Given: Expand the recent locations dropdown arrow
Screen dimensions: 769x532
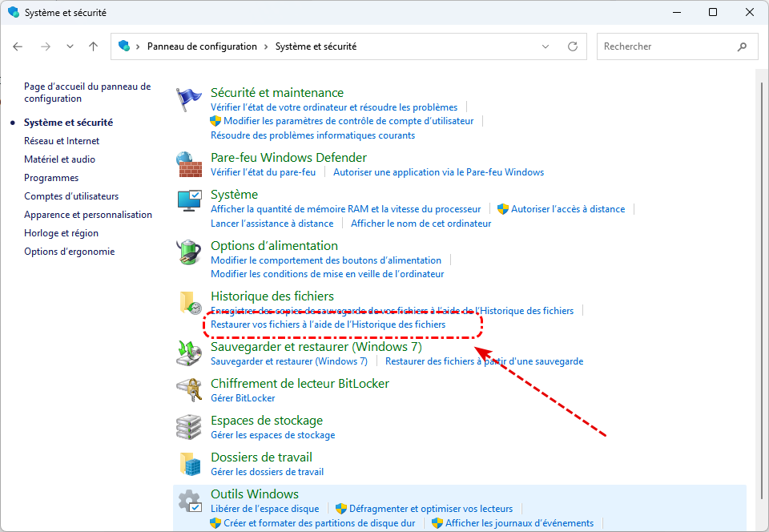Looking at the screenshot, I should click(x=70, y=46).
